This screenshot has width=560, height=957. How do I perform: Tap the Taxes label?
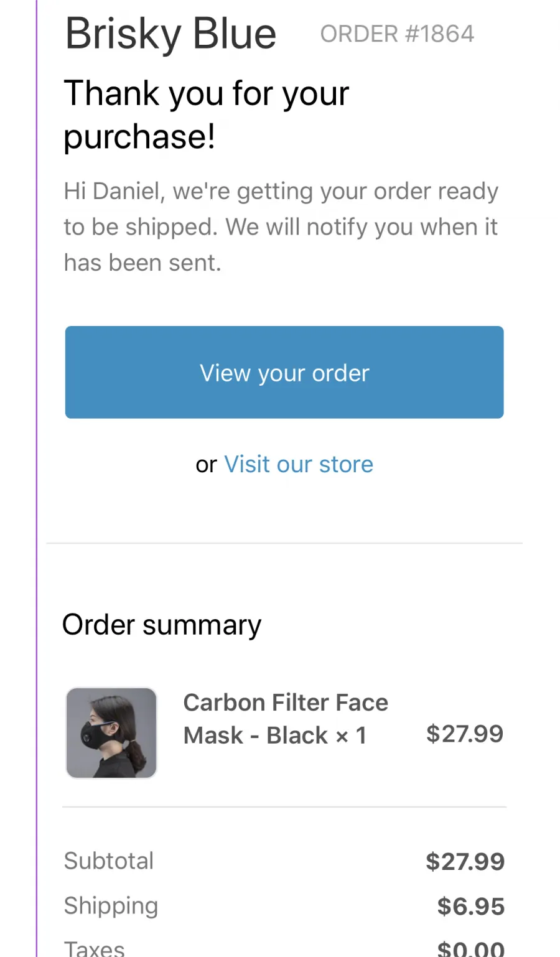(x=95, y=948)
